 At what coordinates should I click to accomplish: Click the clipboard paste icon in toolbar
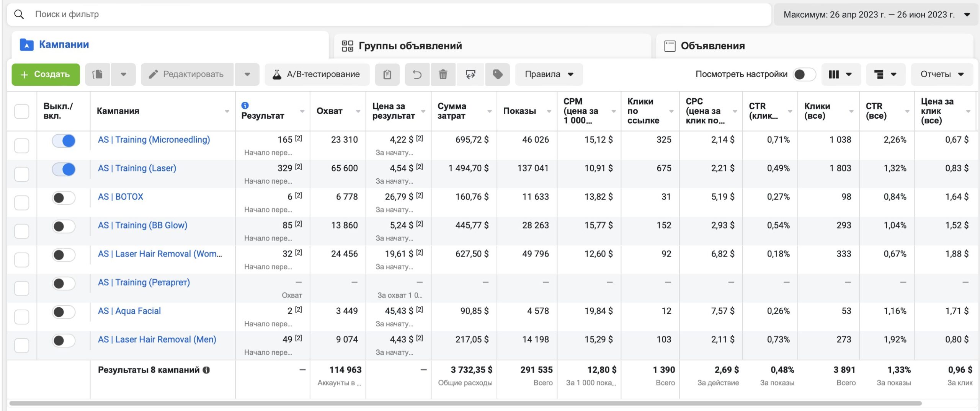coord(387,74)
